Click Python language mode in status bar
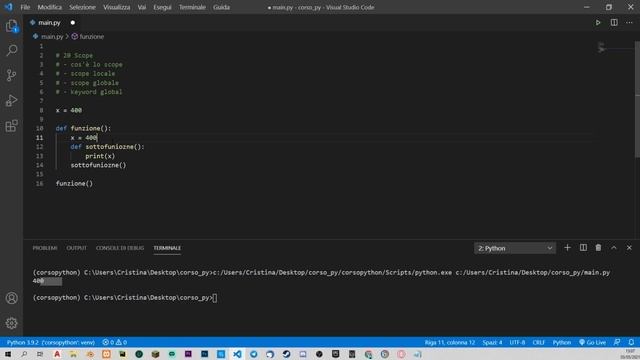The height and width of the screenshot is (360, 640). tap(562, 342)
